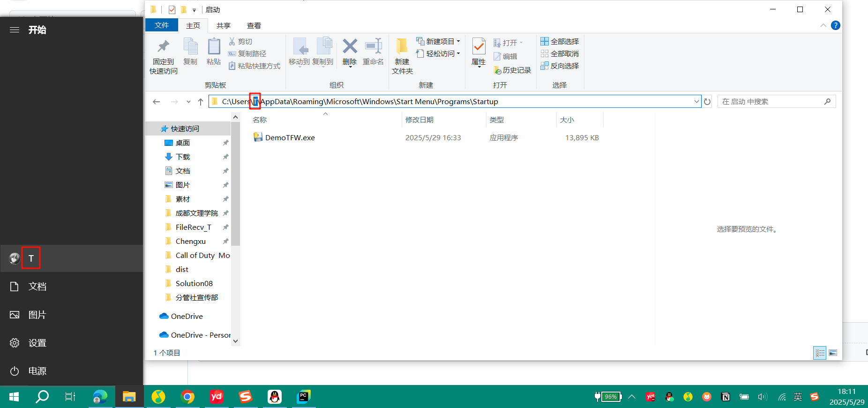Sort by the Type (类型) column header
868x408 pixels.
(x=521, y=120)
